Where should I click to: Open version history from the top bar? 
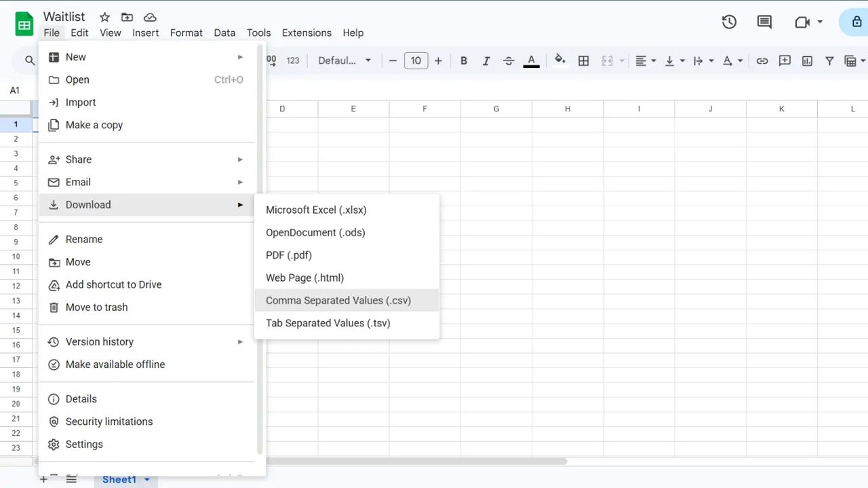(x=729, y=22)
